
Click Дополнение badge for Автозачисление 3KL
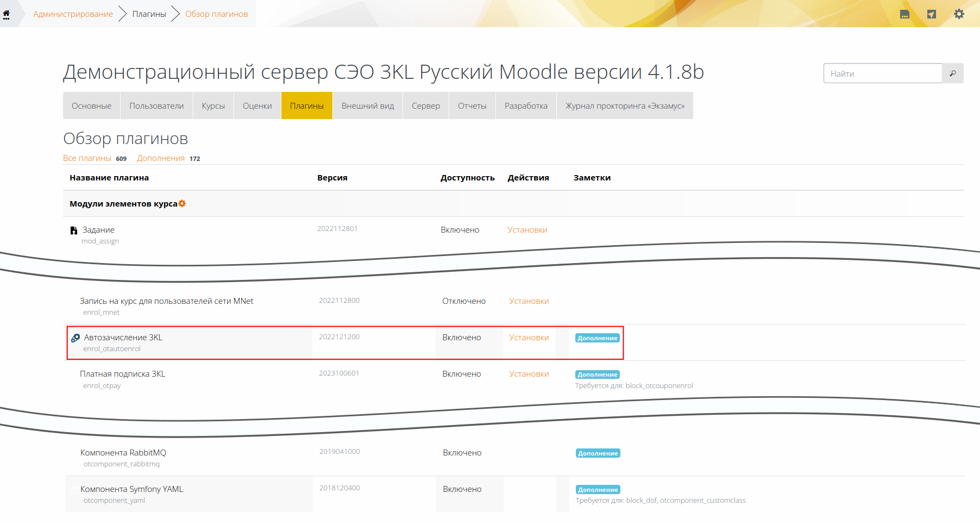pyautogui.click(x=598, y=338)
